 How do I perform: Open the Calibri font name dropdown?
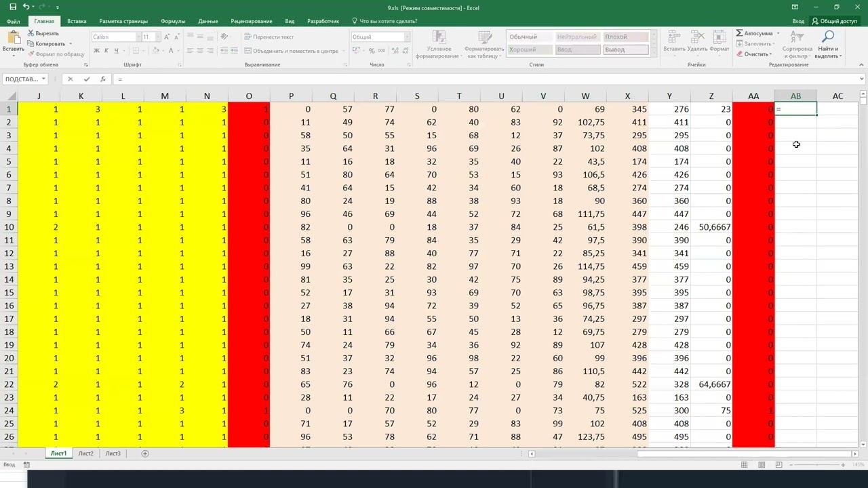click(138, 37)
